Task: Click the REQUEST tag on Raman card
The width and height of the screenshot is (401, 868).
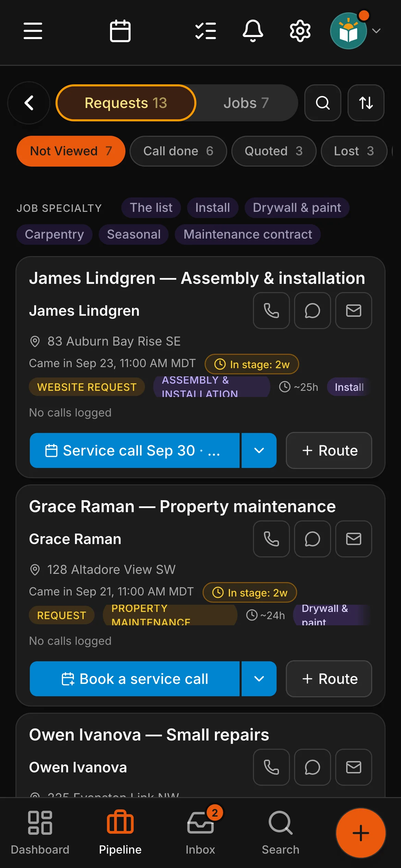Action: click(62, 615)
